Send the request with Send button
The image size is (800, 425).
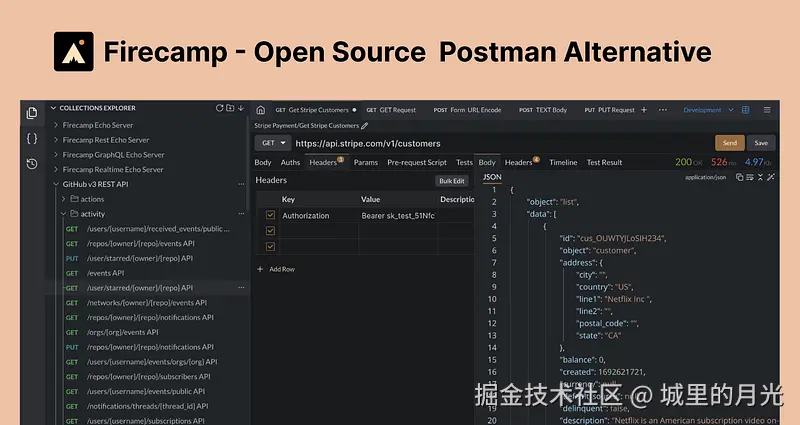click(x=730, y=143)
